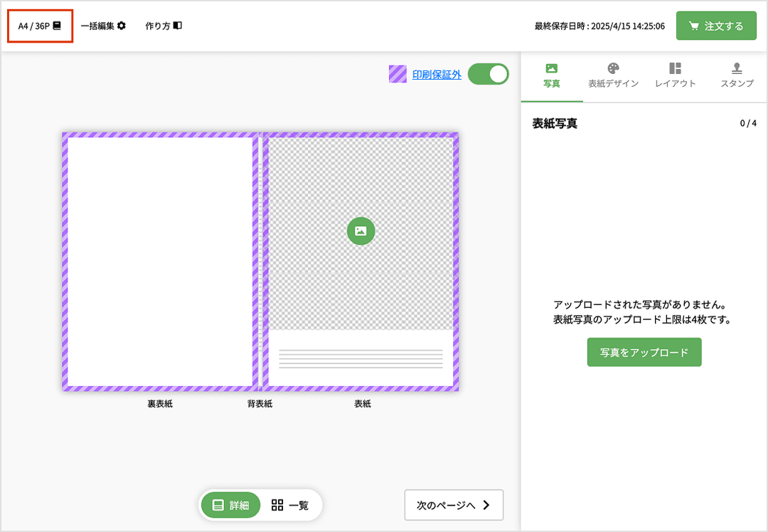This screenshot has height=532, width=768.
Task: Click the 注文する order button
Action: tap(715, 26)
